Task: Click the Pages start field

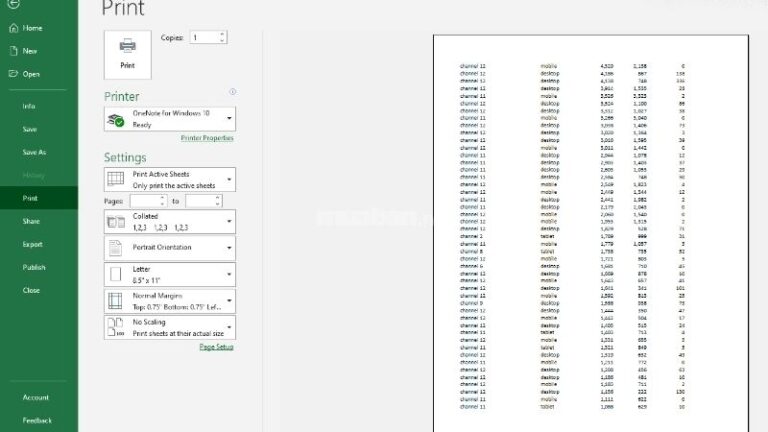Action: click(144, 201)
